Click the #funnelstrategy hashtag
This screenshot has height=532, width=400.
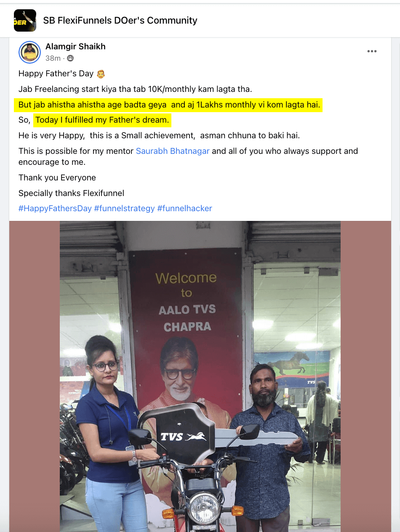[x=124, y=208]
